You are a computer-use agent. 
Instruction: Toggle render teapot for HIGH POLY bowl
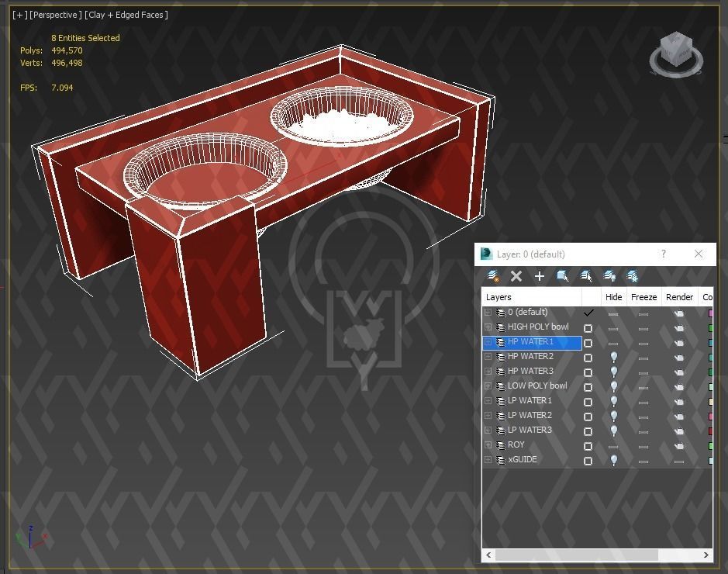click(679, 328)
